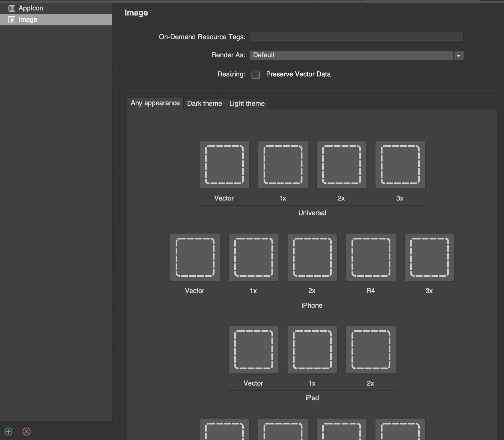
Task: Select the Image asset row in the sidebar
Action: pos(56,19)
